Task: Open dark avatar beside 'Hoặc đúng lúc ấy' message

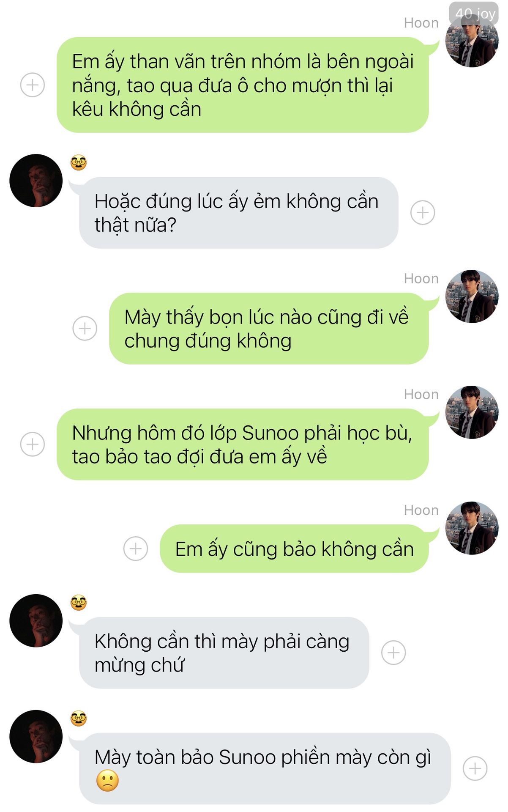Action: [36, 181]
